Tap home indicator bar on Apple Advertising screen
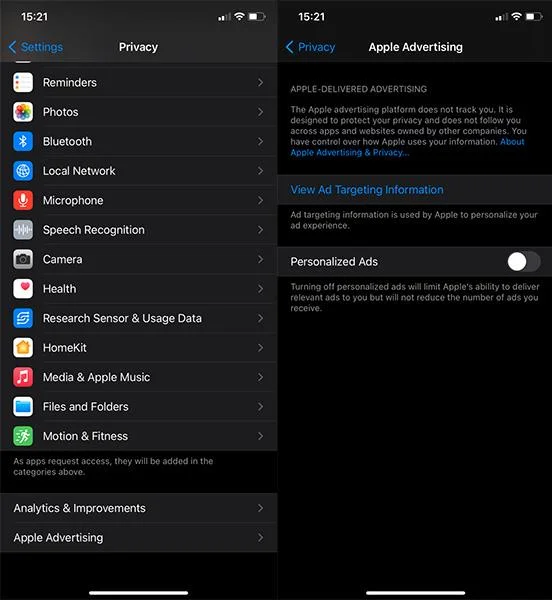This screenshot has height=600, width=552. [415, 593]
